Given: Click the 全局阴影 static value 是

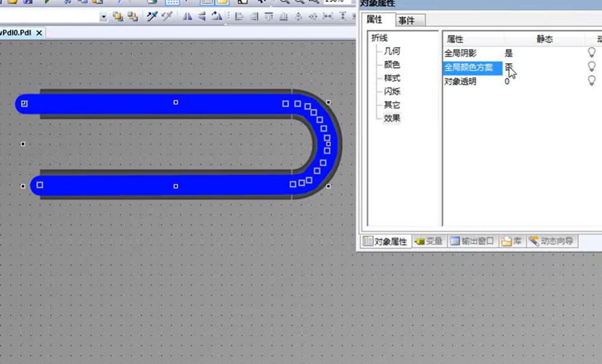Looking at the screenshot, I should pos(509,54).
